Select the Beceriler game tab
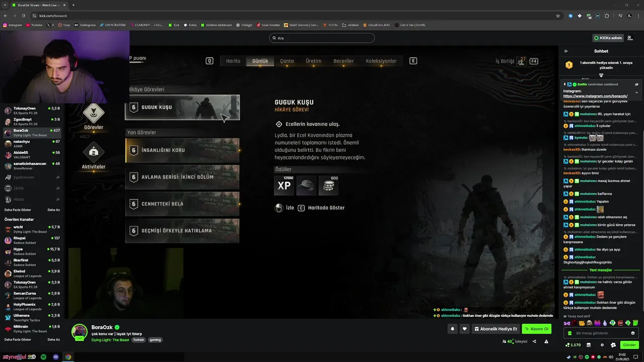This screenshot has height=362, width=644. (344, 61)
